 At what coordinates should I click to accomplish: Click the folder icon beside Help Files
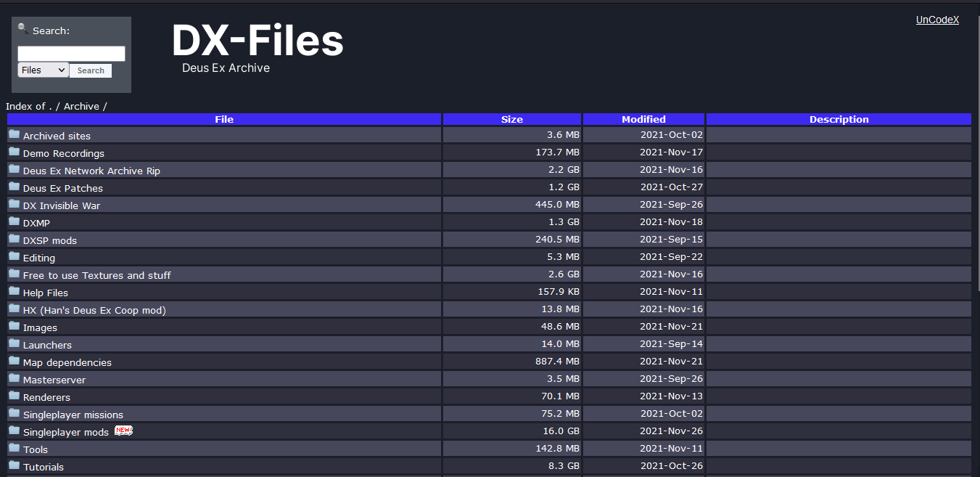(x=15, y=291)
